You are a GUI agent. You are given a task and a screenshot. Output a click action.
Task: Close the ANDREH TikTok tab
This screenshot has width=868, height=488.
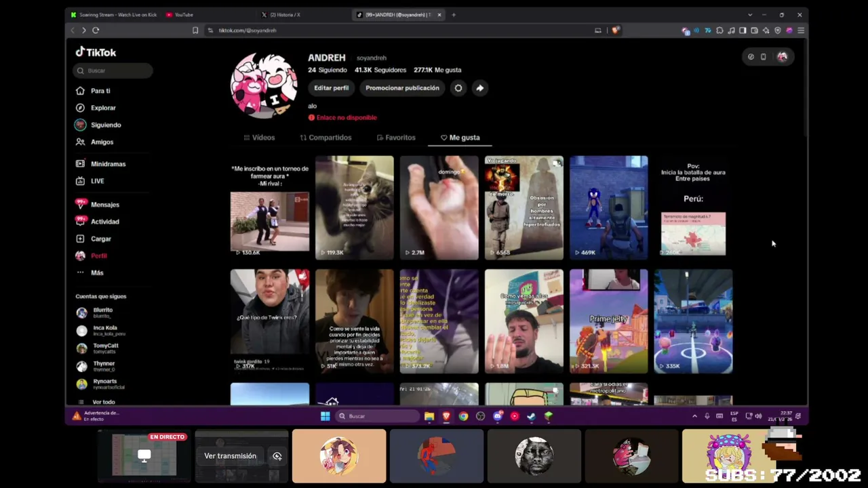439,15
